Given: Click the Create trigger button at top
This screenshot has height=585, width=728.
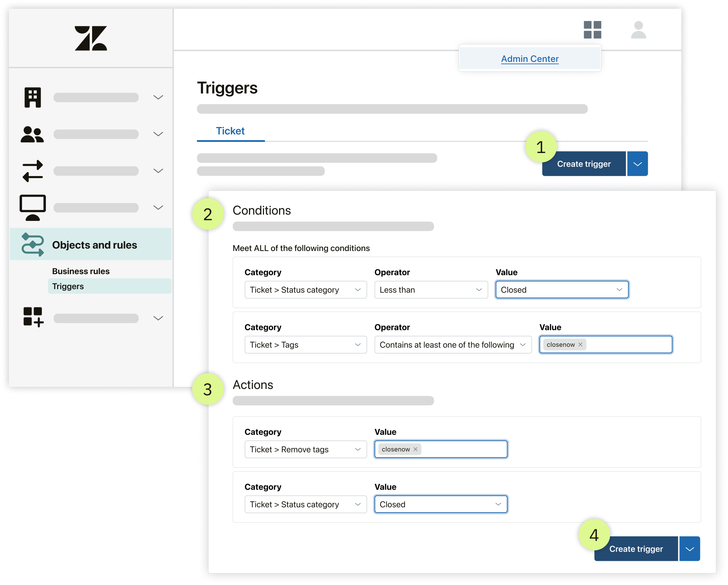Looking at the screenshot, I should [583, 163].
